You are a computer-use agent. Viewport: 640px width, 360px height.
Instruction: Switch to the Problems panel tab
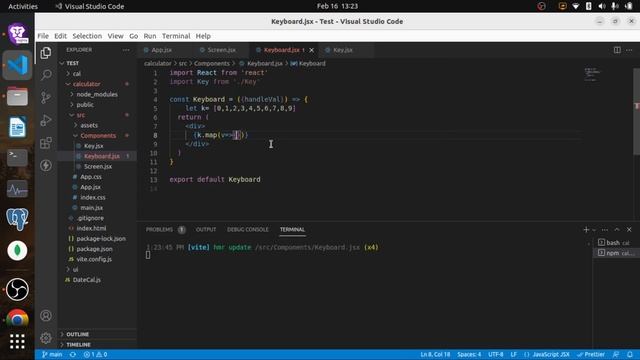point(165,230)
